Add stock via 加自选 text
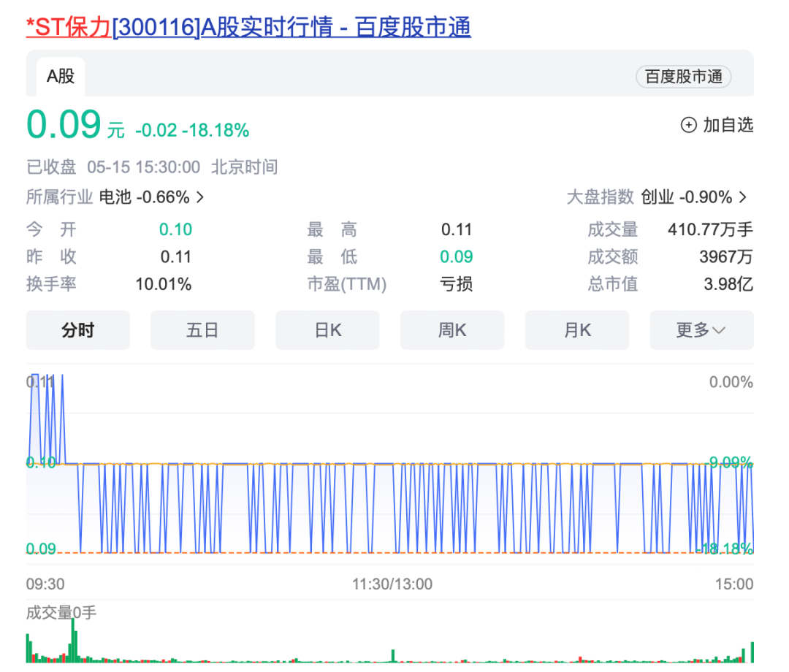789x672 pixels. (728, 125)
